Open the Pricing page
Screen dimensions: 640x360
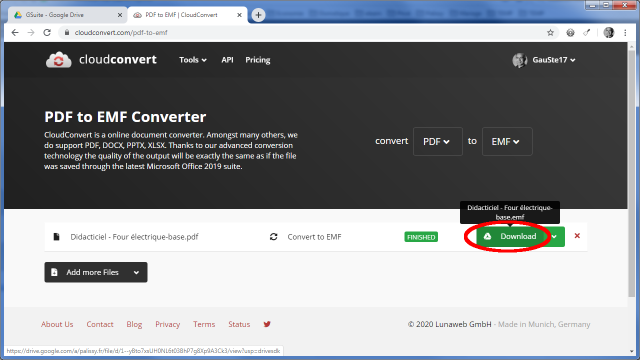tap(258, 60)
